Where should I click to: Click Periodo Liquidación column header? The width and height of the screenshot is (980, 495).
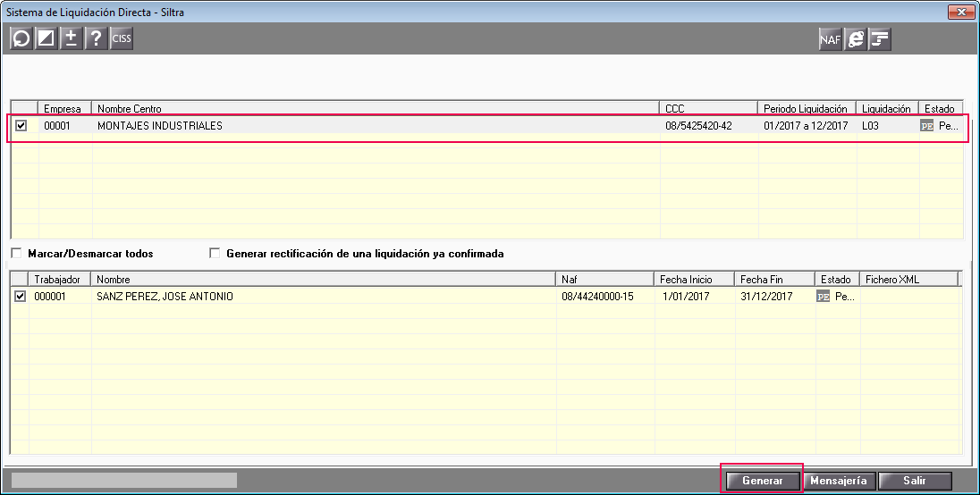coord(807,109)
